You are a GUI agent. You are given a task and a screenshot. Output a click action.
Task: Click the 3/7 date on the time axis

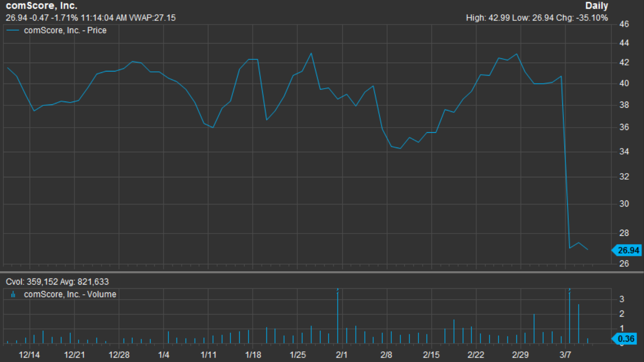point(565,355)
